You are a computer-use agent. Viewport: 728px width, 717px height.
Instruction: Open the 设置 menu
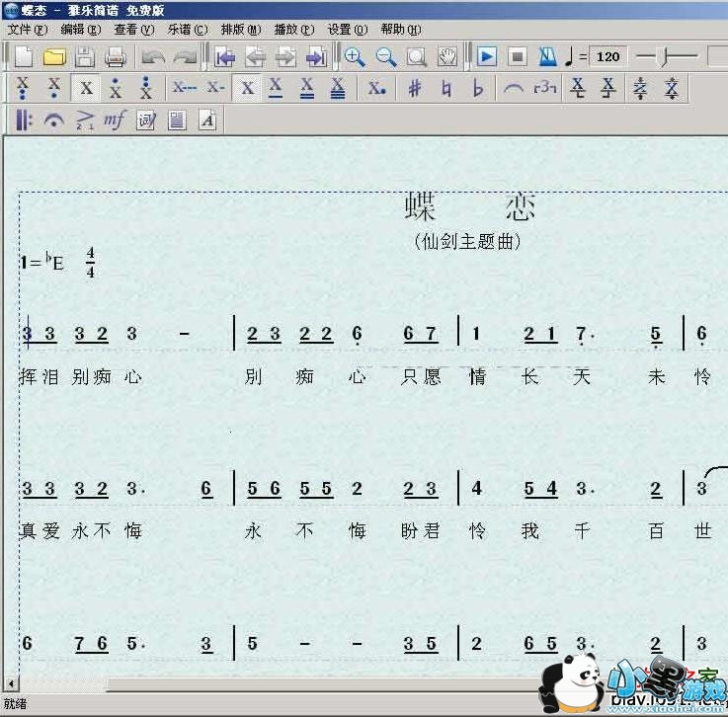click(x=348, y=30)
